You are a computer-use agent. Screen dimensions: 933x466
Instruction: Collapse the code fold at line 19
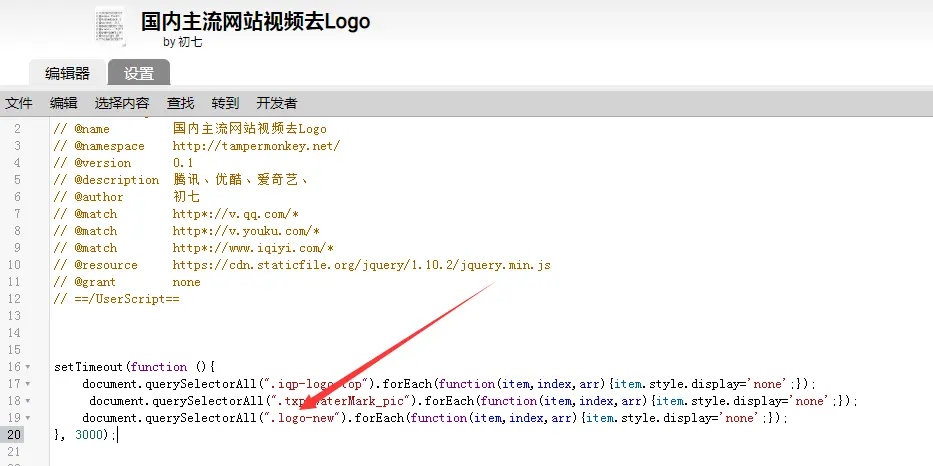28,418
